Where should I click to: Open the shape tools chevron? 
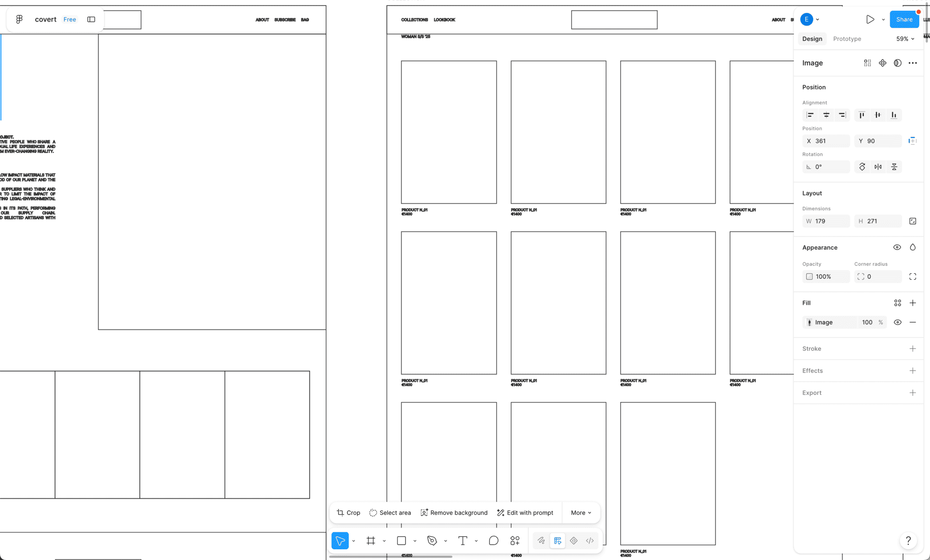pos(415,541)
